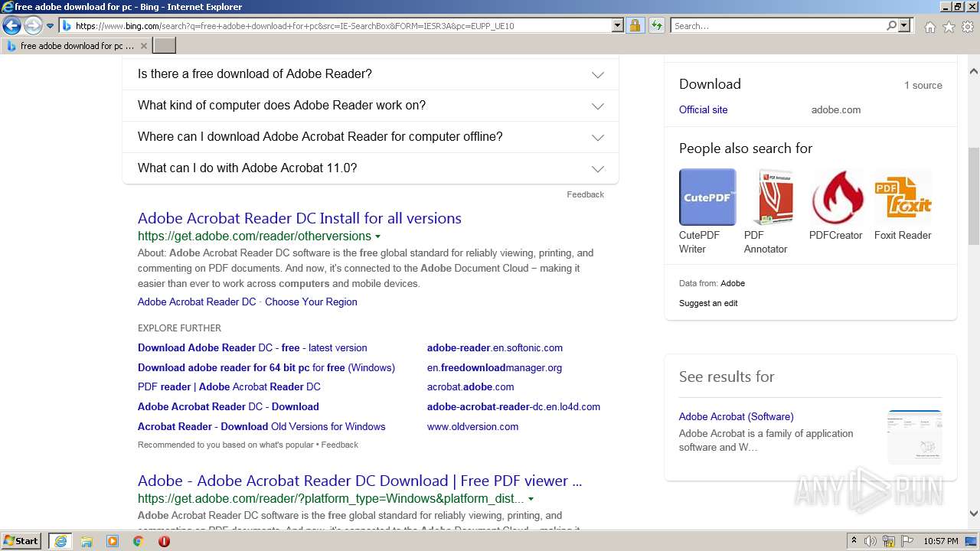The width and height of the screenshot is (980, 551).
Task: Open 'Adobe Acrobat Reader DC - Download' link
Action: 228,406
